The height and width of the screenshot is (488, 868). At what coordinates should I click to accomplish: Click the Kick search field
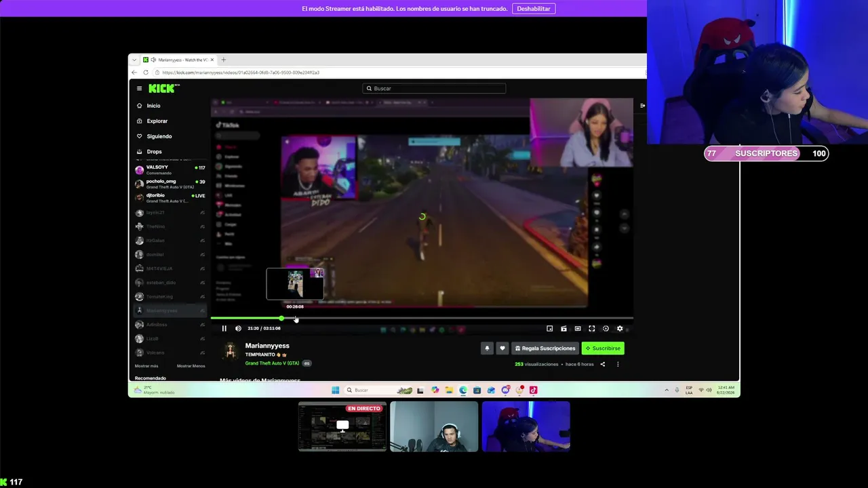[435, 88]
